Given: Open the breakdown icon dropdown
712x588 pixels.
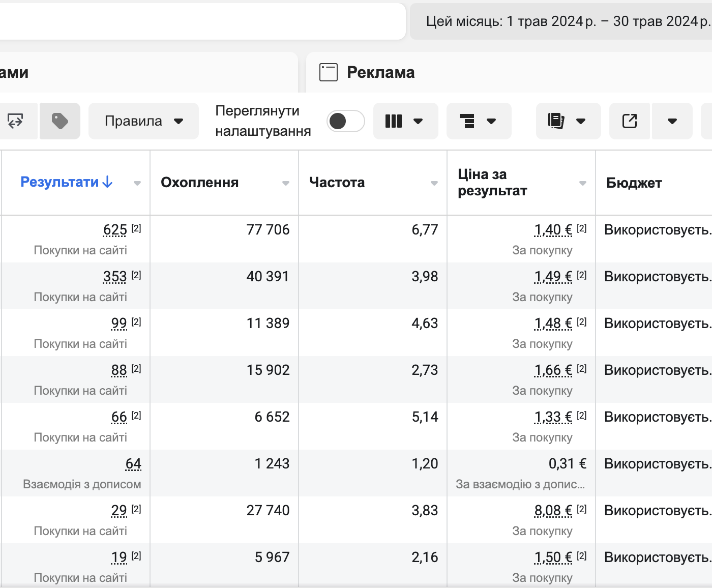Looking at the screenshot, I should click(479, 121).
